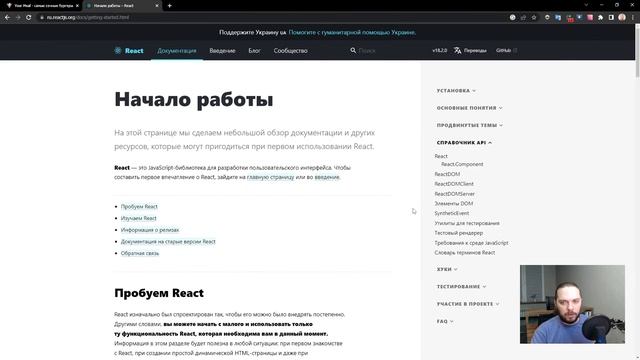This screenshot has width=640, height=360.
Task: Expand the 'УЧАСТИЕ В ПРОЕКТЕ' sidebar section
Action: click(468, 304)
